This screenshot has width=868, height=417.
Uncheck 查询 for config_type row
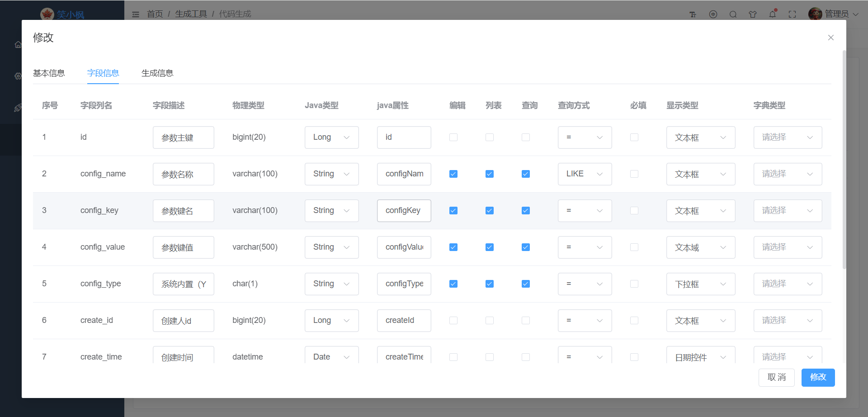coord(526,284)
